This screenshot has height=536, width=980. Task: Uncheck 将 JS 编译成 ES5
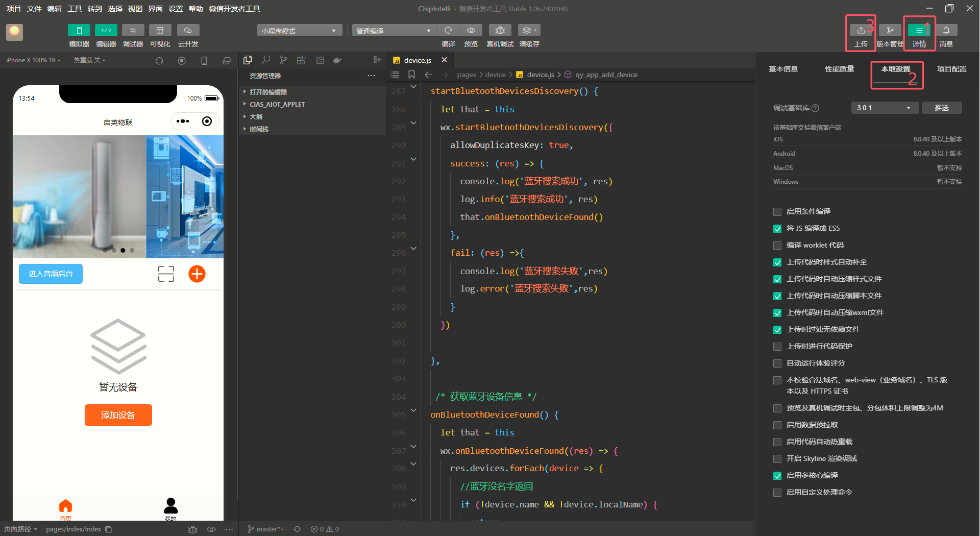[x=777, y=229]
